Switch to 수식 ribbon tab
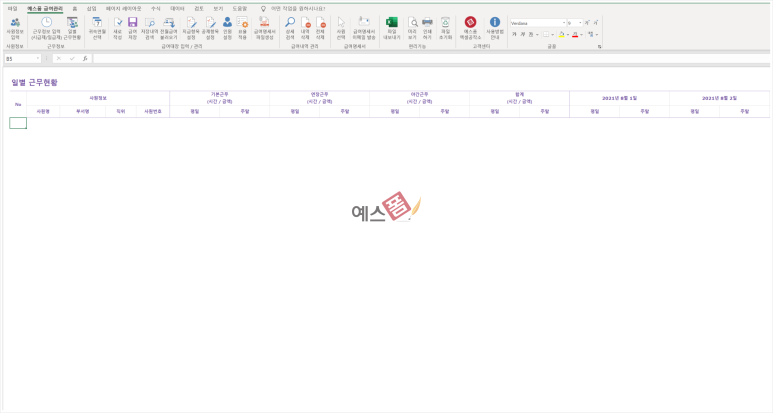The width and height of the screenshot is (773, 413). (x=155, y=8)
